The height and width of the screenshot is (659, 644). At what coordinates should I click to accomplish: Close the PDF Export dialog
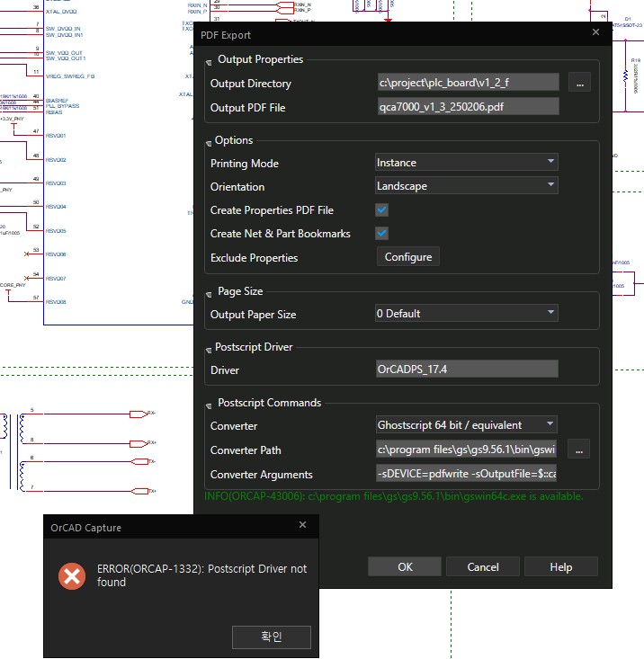(595, 32)
